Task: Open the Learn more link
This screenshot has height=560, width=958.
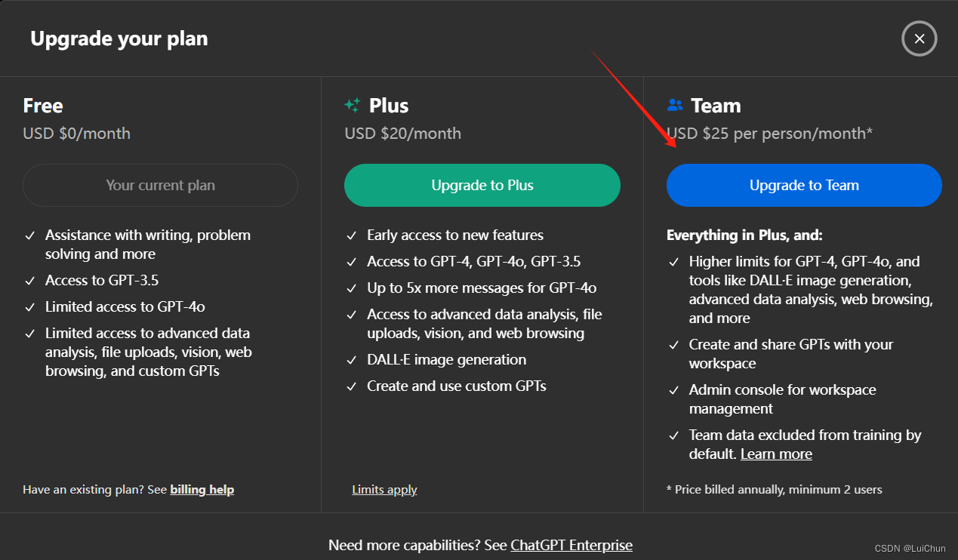Action: (776, 454)
